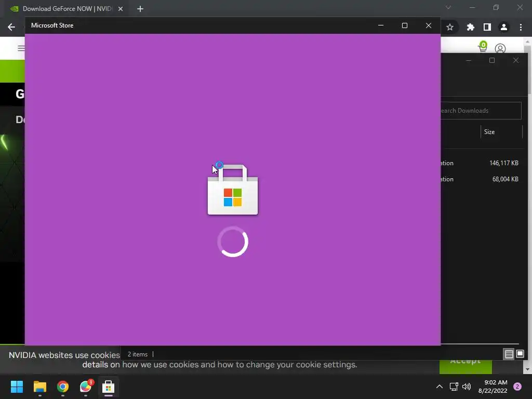This screenshot has width=532, height=399.
Task: Switch File Explorer to large icons view
Action: coord(520,354)
